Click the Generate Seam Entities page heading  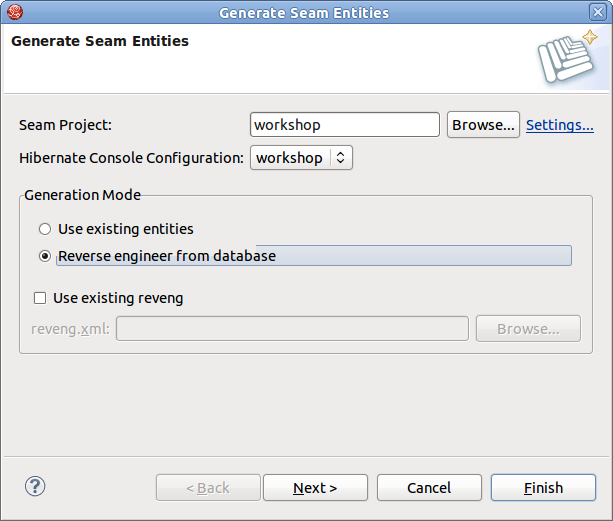pyautogui.click(x=99, y=42)
